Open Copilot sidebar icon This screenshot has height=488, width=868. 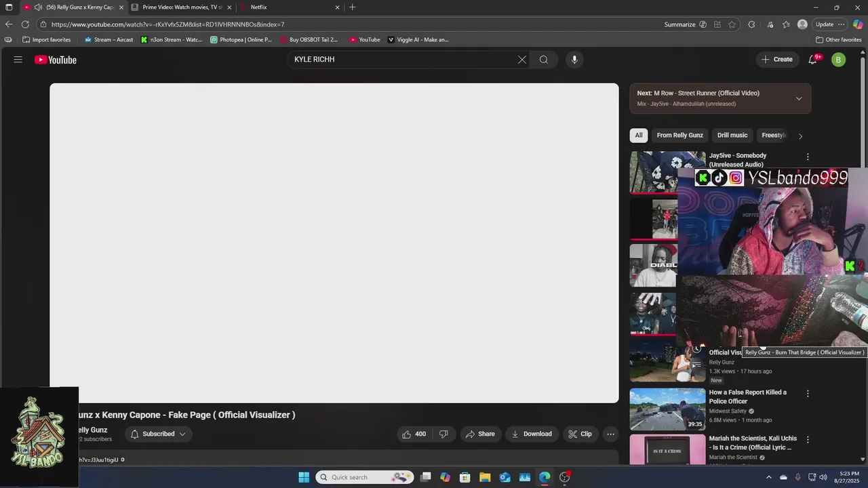(858, 24)
